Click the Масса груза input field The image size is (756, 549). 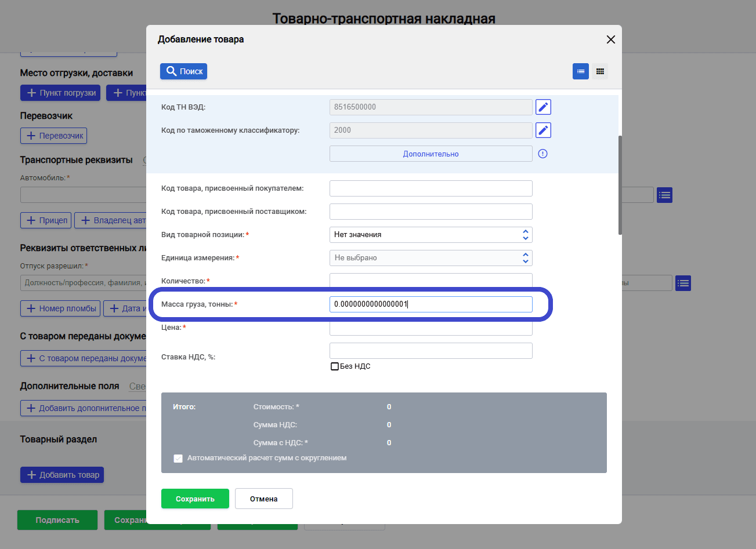[x=431, y=304]
